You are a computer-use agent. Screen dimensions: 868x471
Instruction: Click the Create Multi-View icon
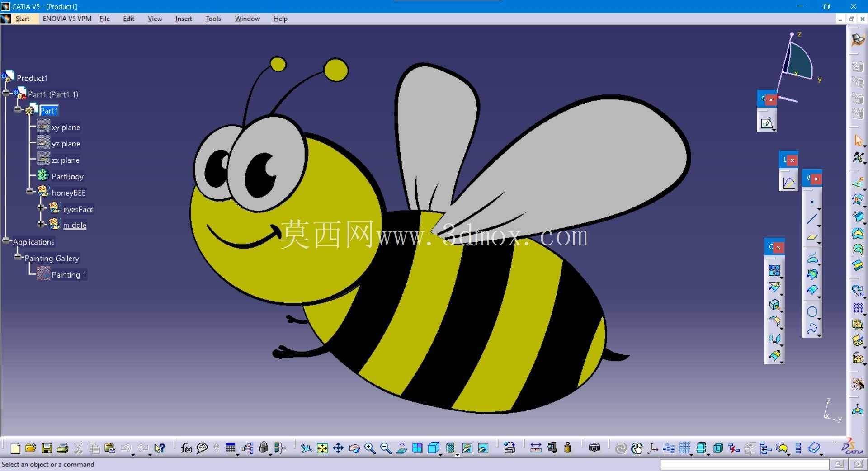[x=417, y=448]
